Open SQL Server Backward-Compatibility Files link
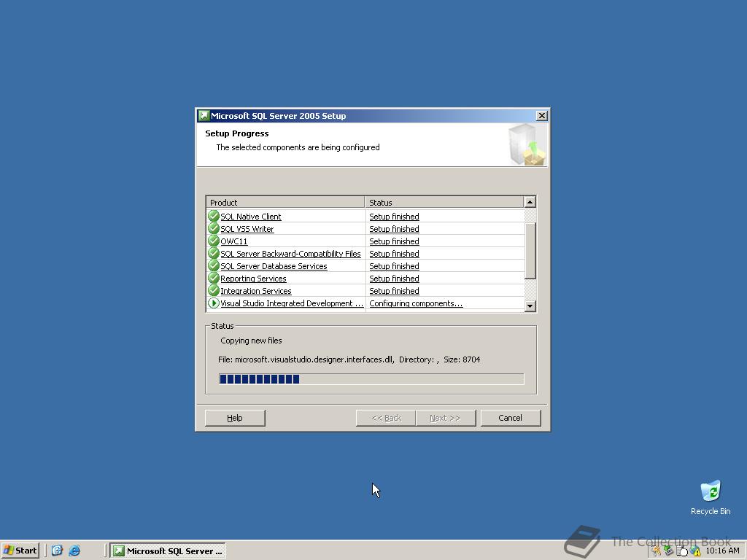Viewport: 747px width, 560px height. point(290,253)
